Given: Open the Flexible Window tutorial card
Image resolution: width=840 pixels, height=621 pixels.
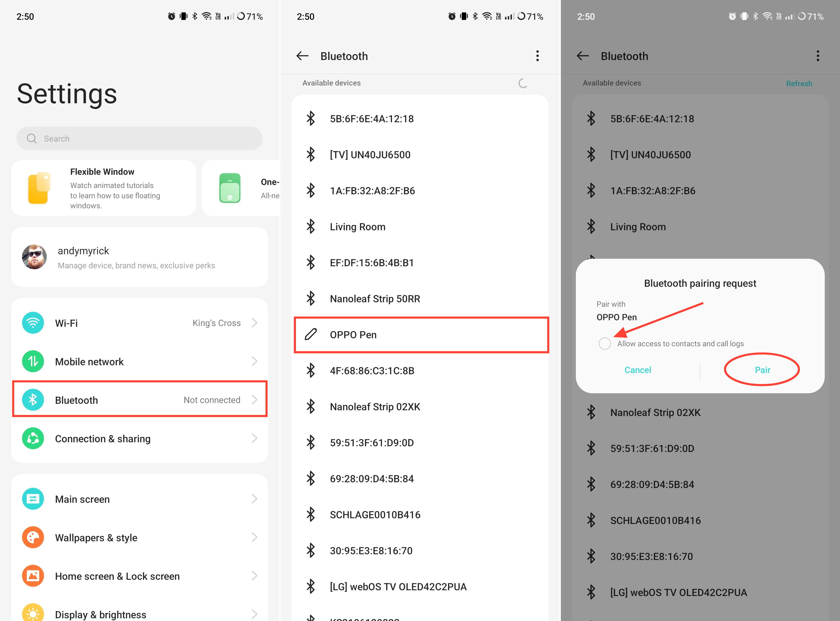Looking at the screenshot, I should (104, 188).
